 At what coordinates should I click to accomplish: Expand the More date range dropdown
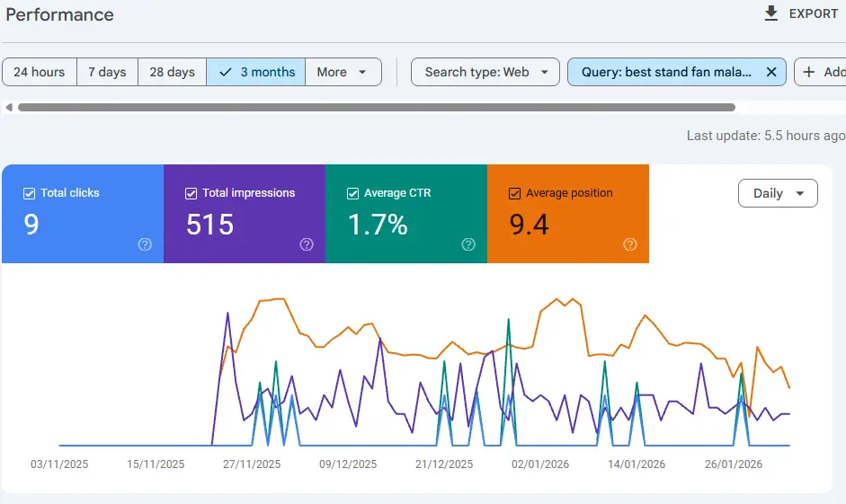coord(343,72)
